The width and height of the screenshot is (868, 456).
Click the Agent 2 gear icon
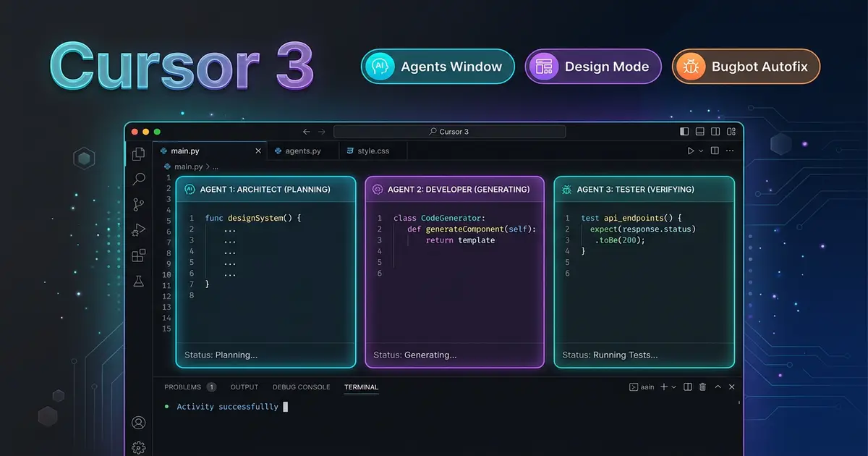[378, 189]
